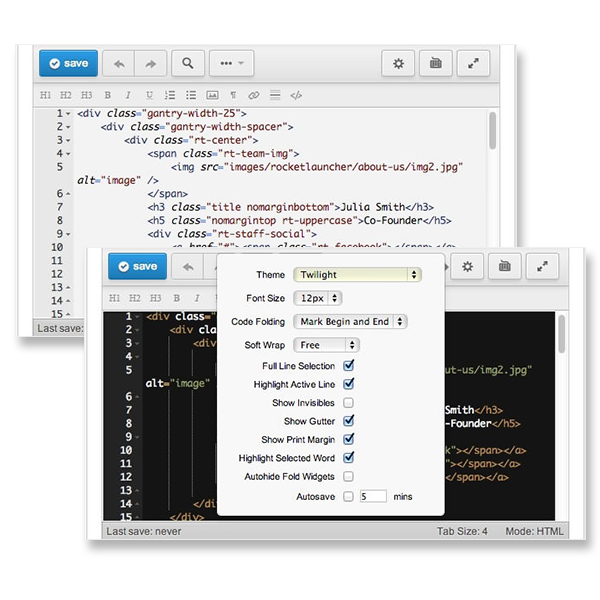Click the Autosave minutes input field
This screenshot has height=600, width=600.
(x=373, y=497)
